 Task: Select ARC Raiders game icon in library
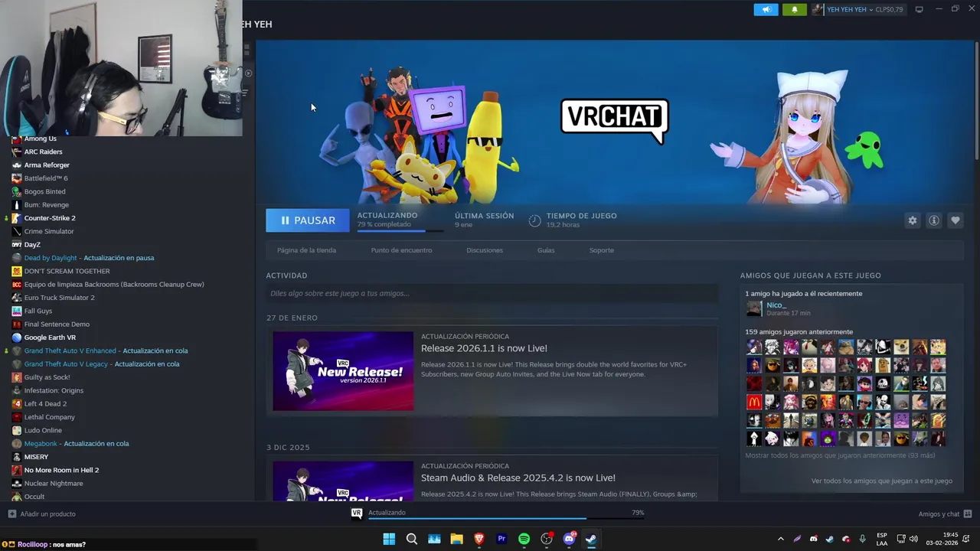click(x=17, y=152)
